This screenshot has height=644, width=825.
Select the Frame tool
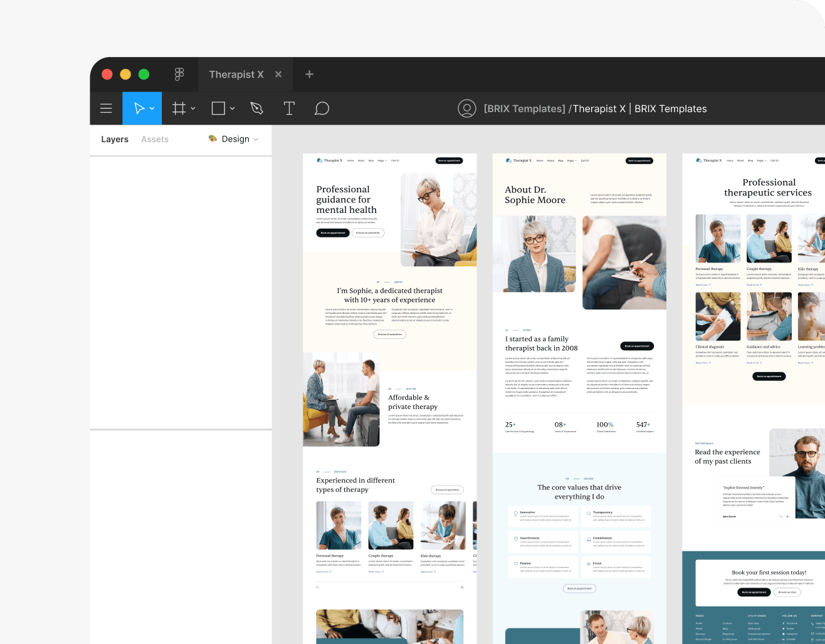click(x=179, y=108)
